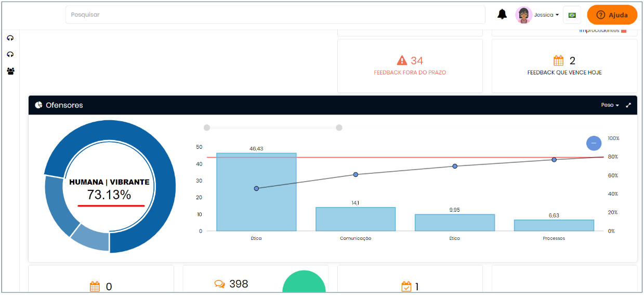Click the warning triangle beside 34

click(x=402, y=60)
